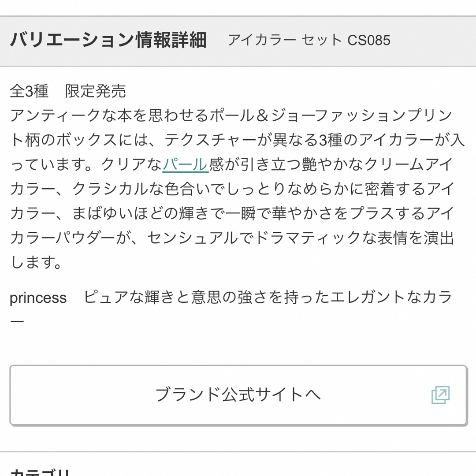Click the paragraph starting with アンティークな本
Image resolution: width=476 pixels, height=476 pixels.
point(238,189)
